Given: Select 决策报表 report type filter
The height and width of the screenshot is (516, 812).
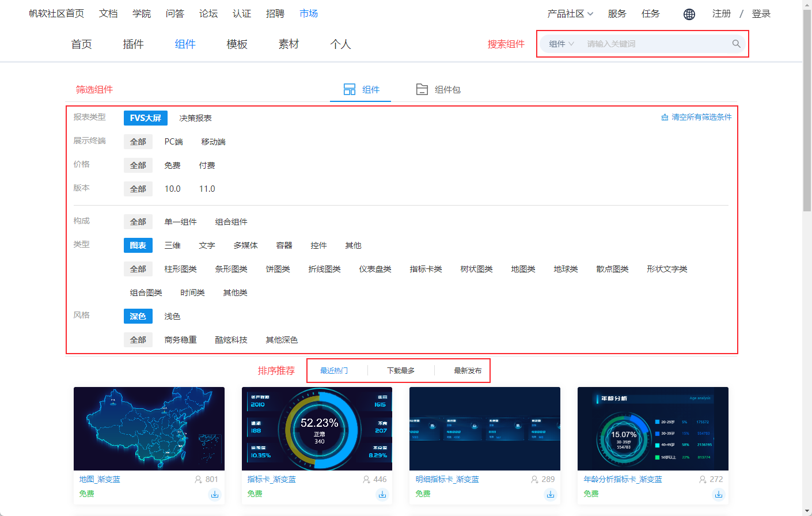Looking at the screenshot, I should (x=195, y=118).
